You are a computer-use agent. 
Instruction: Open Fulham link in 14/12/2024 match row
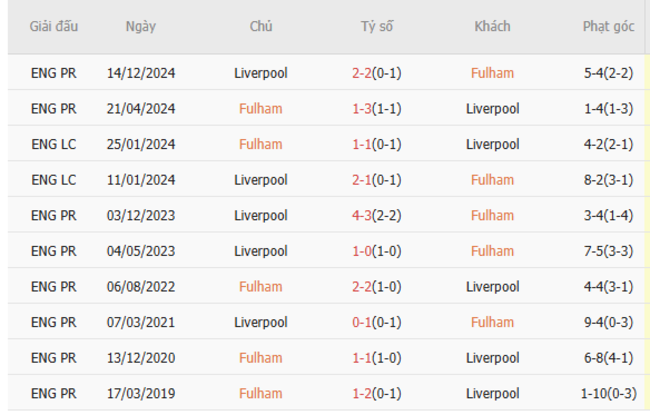(492, 73)
